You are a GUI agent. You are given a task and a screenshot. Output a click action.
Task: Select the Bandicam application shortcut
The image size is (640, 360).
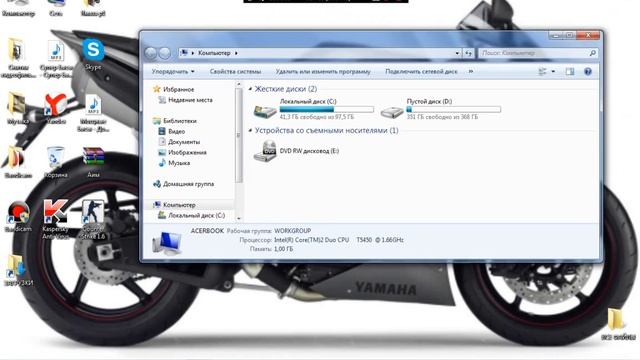pyautogui.click(x=18, y=216)
